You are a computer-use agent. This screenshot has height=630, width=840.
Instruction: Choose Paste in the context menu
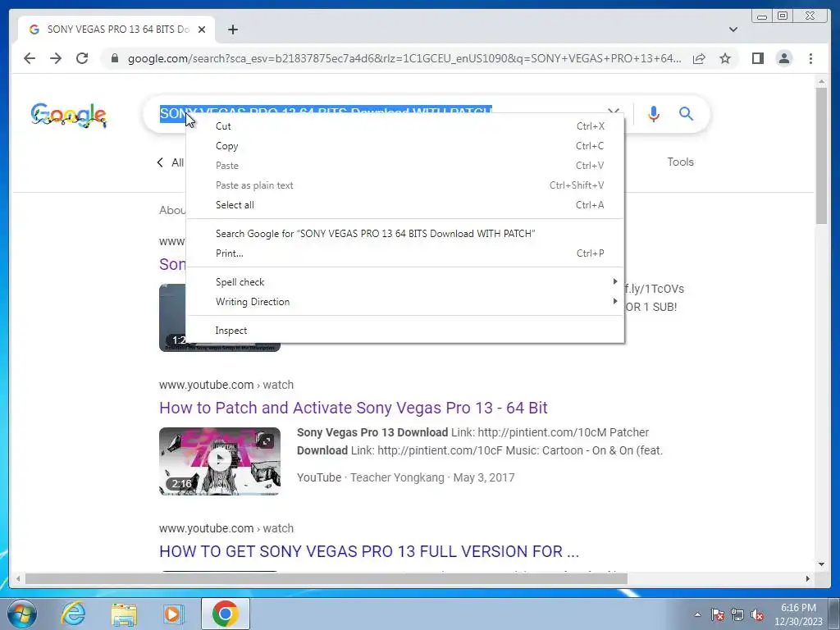point(405,166)
